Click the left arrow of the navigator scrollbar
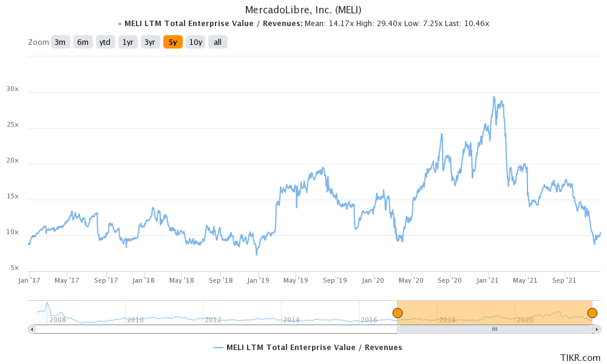The height and width of the screenshot is (364, 607). pyautogui.click(x=32, y=329)
